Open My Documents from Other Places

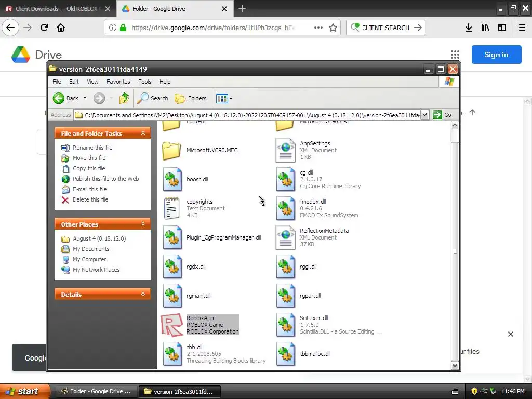pos(91,249)
